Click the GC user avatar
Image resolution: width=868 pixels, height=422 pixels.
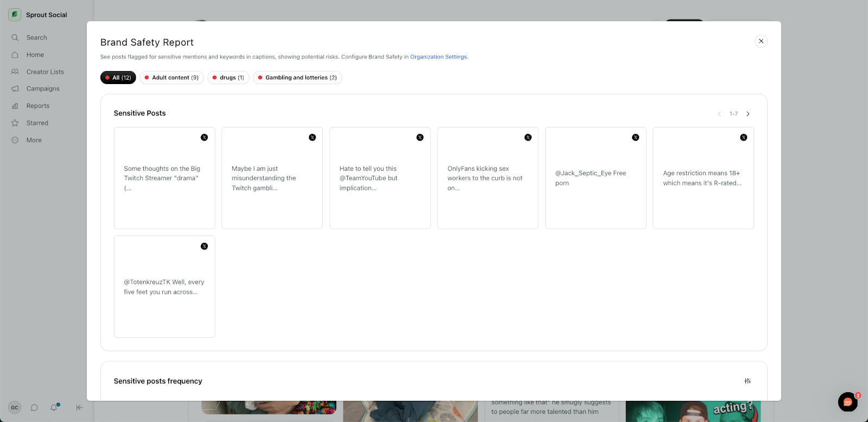[x=15, y=408]
